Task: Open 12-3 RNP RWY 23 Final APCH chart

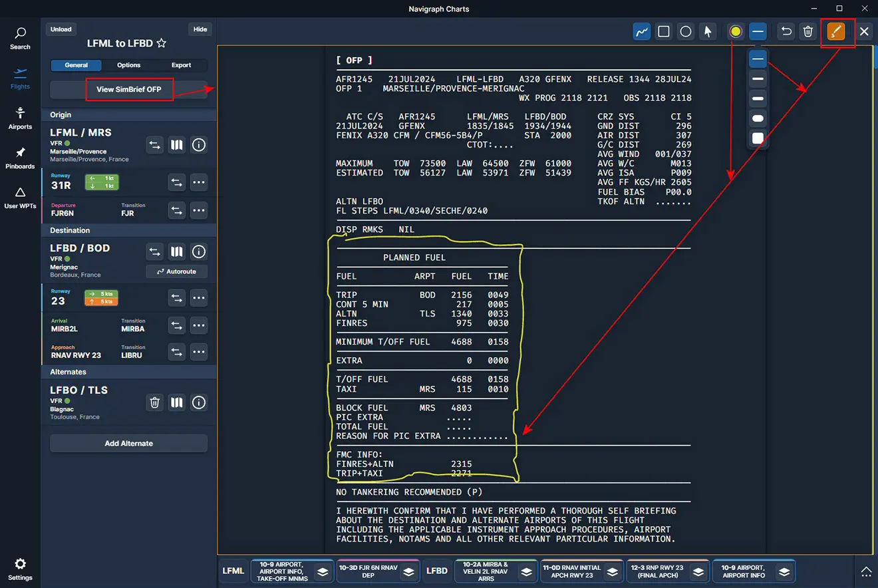Action: [667, 571]
